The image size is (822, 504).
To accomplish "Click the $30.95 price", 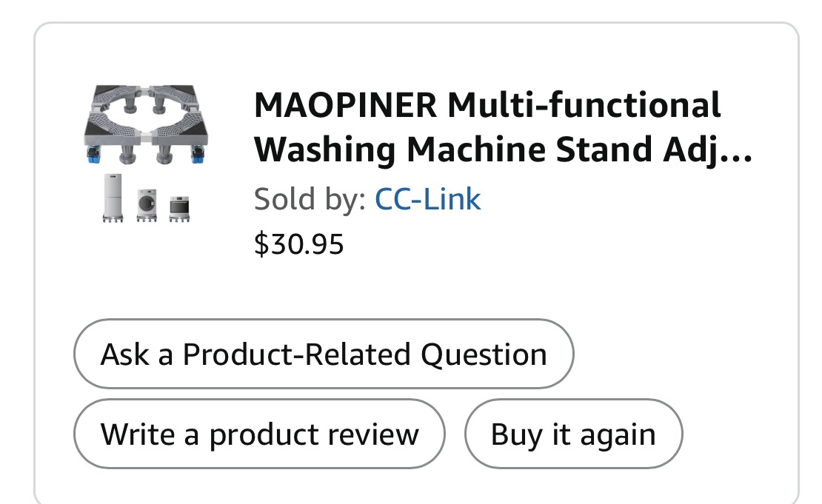I will 298,243.
